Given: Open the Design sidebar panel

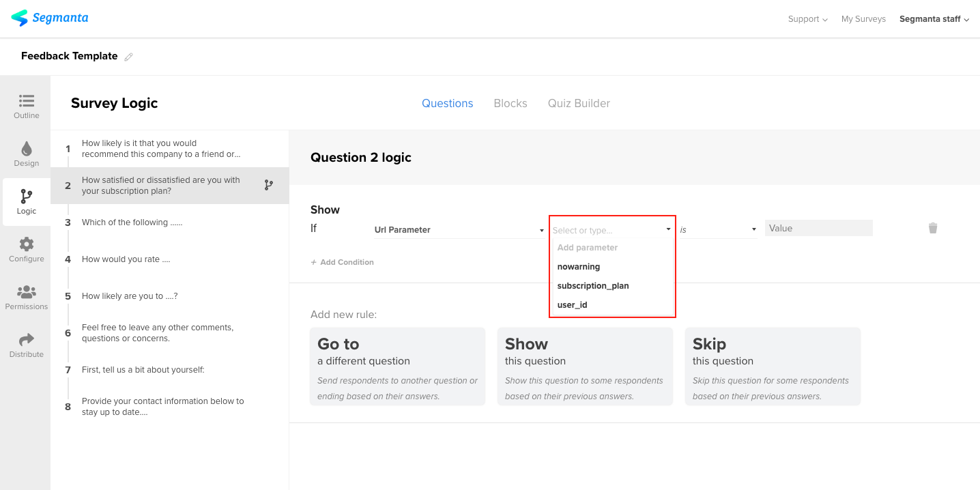Looking at the screenshot, I should point(27,154).
